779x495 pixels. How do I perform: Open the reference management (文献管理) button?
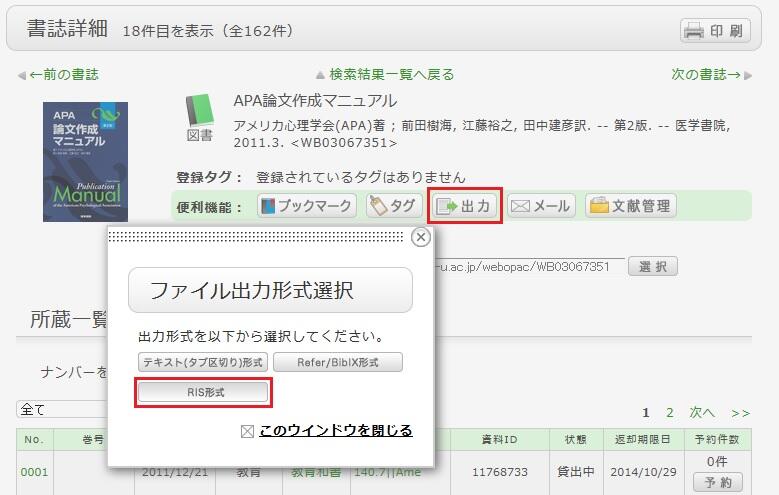click(x=630, y=206)
